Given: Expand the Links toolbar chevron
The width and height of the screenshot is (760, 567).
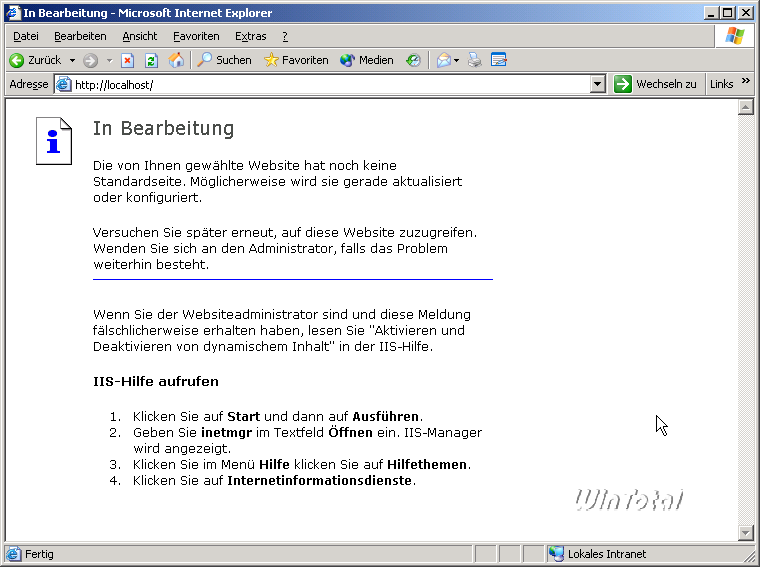Looking at the screenshot, I should (x=746, y=80).
